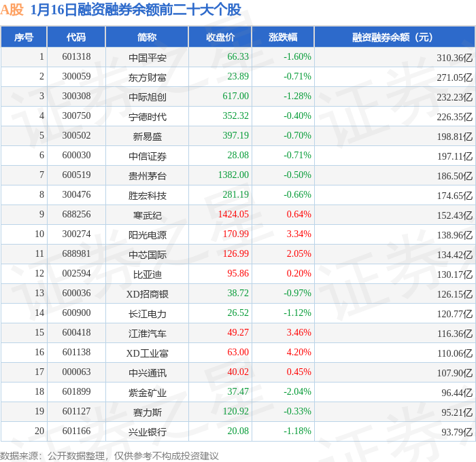
Task: Select stock name 江淮汽车
Action: [x=148, y=334]
